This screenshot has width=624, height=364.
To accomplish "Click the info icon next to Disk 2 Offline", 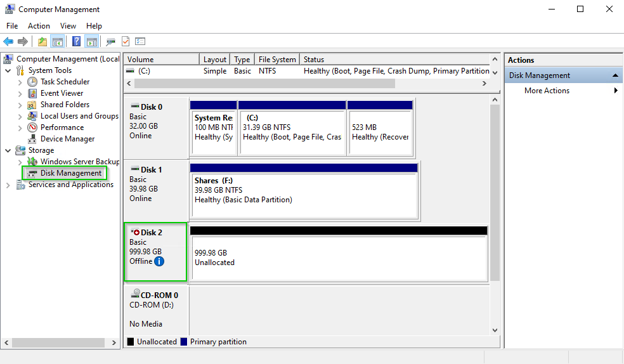I will [159, 261].
